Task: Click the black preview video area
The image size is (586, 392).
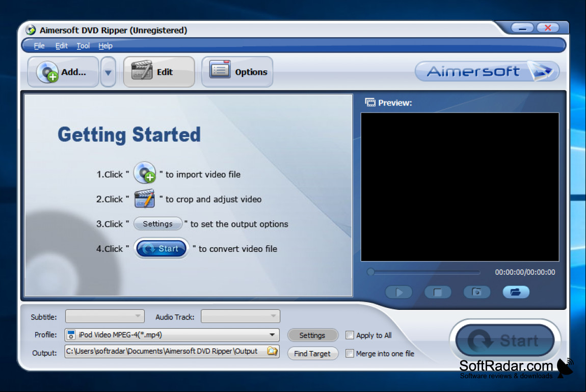Action: click(460, 187)
